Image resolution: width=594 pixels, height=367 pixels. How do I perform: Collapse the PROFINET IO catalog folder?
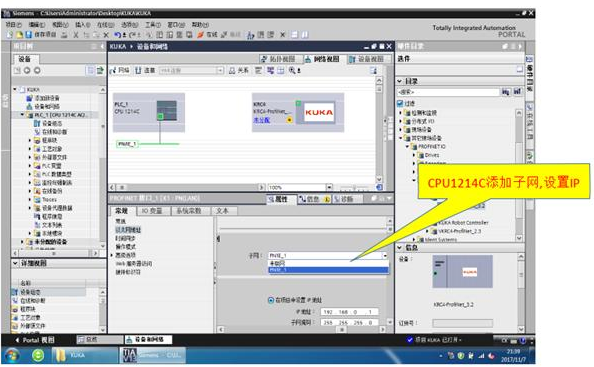[x=408, y=147]
